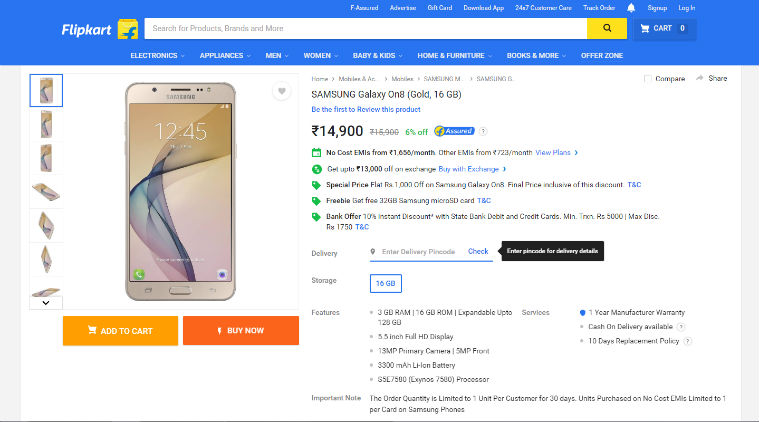Click help icon next to Cash On Delivery
The width and height of the screenshot is (759, 422).
681,327
